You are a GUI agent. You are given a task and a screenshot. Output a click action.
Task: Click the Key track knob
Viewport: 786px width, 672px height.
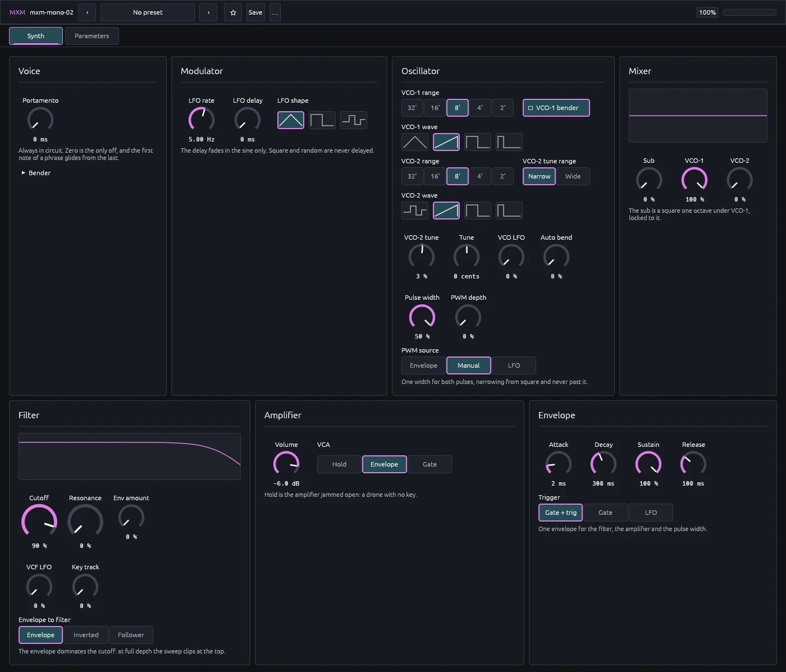(85, 586)
